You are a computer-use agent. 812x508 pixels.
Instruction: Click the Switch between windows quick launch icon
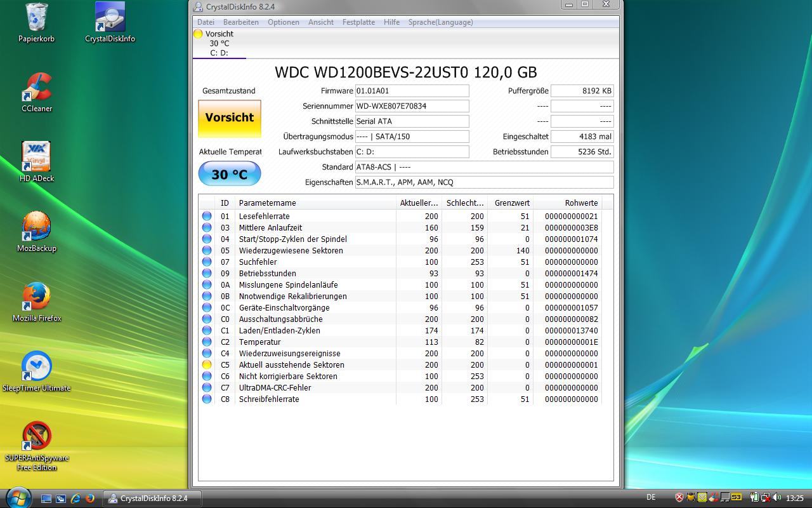click(61, 498)
